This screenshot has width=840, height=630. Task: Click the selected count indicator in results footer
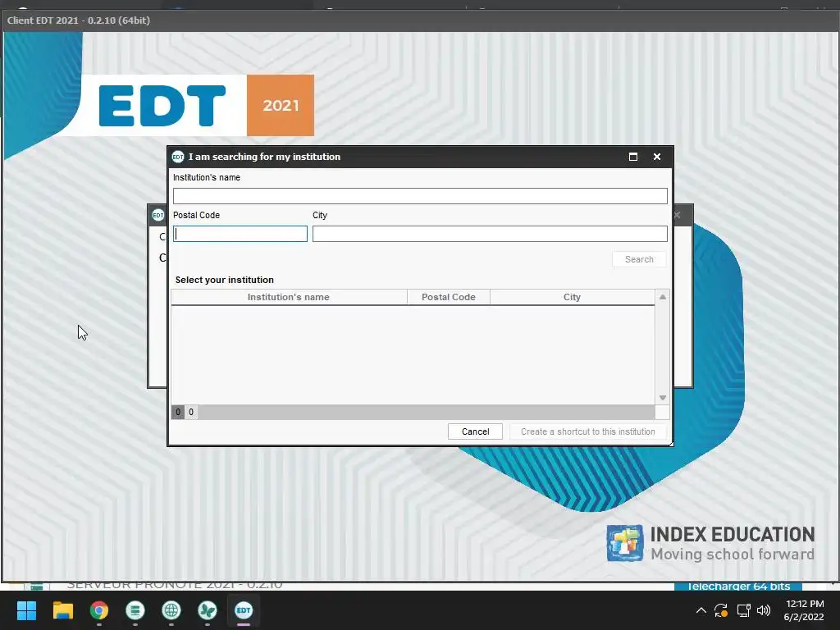click(x=178, y=412)
